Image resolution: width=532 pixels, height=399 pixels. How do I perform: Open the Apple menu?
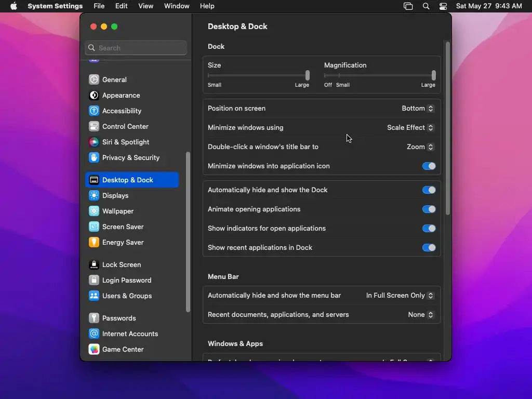14,6
